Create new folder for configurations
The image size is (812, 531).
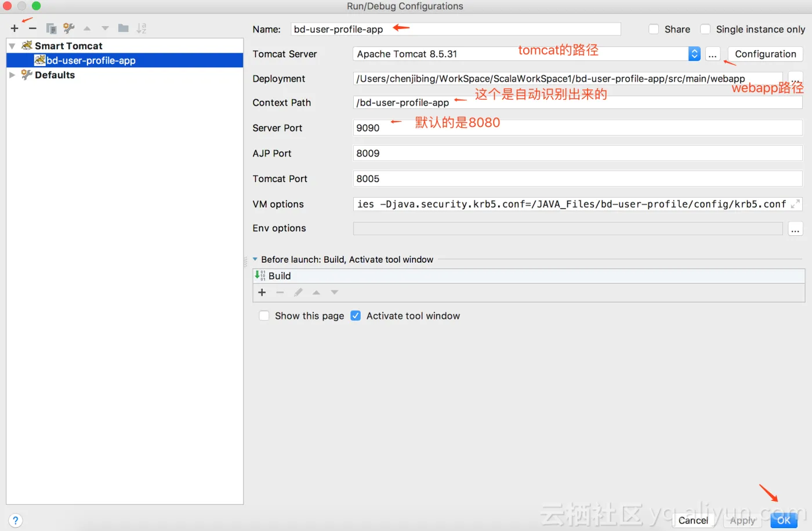pos(123,28)
